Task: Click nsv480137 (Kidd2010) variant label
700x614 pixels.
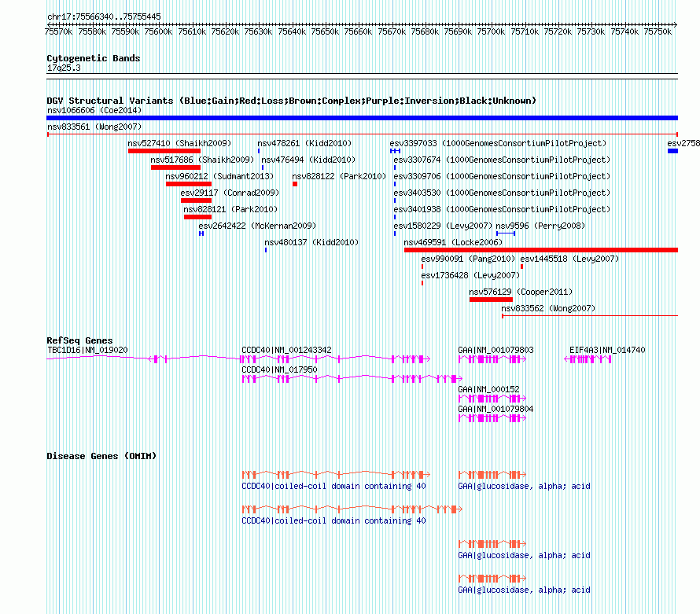Action: click(311, 242)
